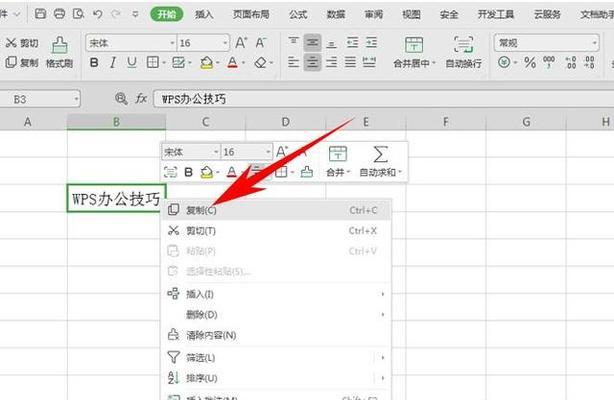Open the mini toolbar font dropdown
Screen dimensions: 614x400
(216, 152)
